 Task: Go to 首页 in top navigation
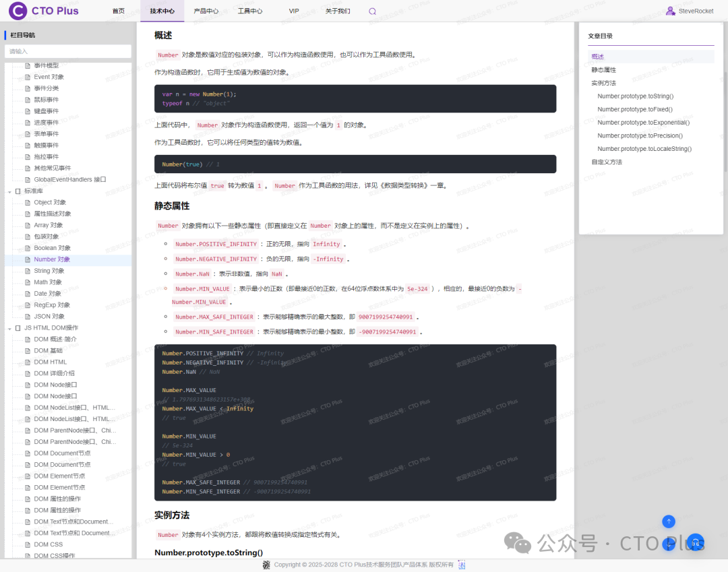[119, 11]
